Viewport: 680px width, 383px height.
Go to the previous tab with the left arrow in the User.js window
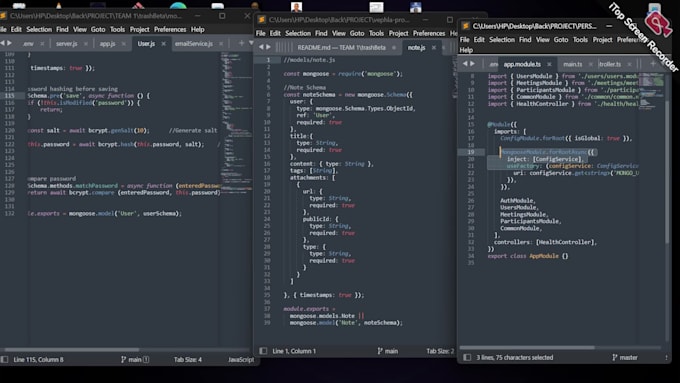point(2,43)
